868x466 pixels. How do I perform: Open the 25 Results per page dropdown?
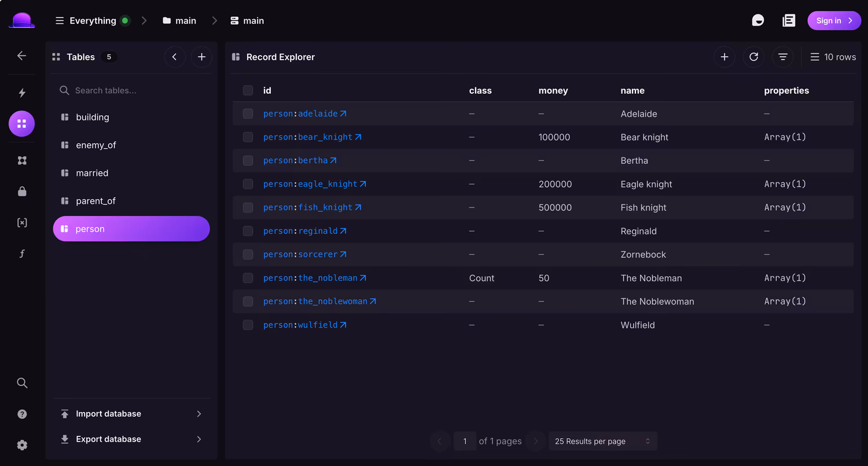(x=602, y=441)
